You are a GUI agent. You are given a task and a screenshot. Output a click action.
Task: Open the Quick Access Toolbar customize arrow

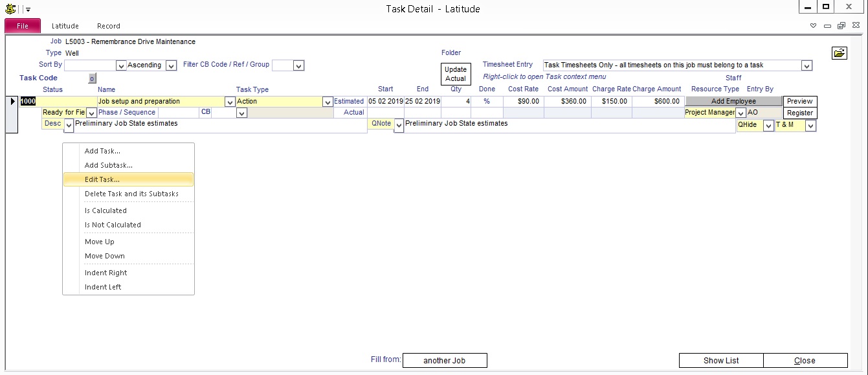click(28, 10)
